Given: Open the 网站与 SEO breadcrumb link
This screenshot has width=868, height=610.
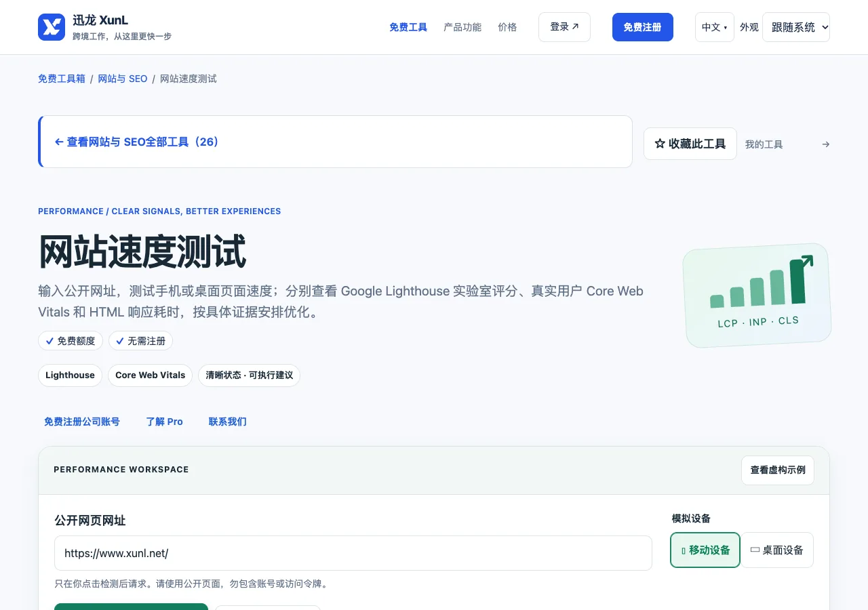Looking at the screenshot, I should [123, 79].
